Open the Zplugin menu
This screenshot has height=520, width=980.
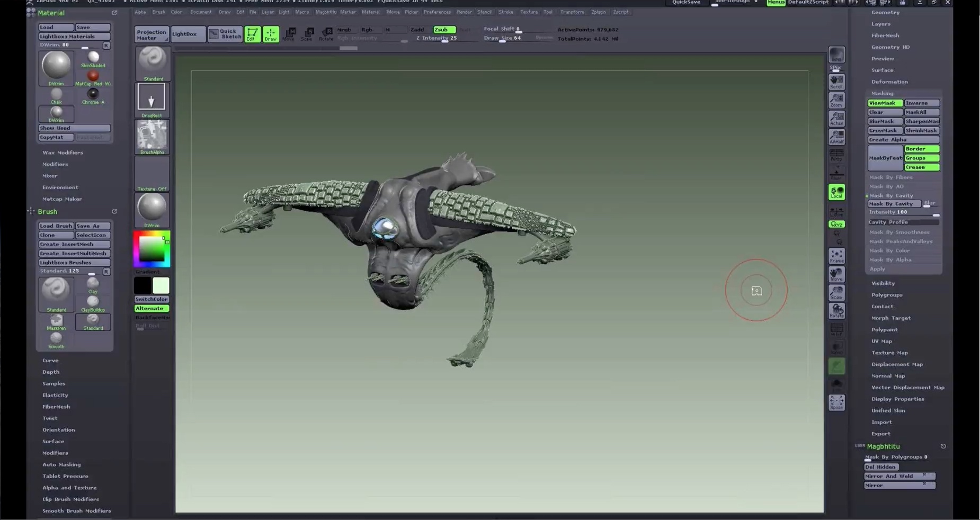tap(598, 12)
